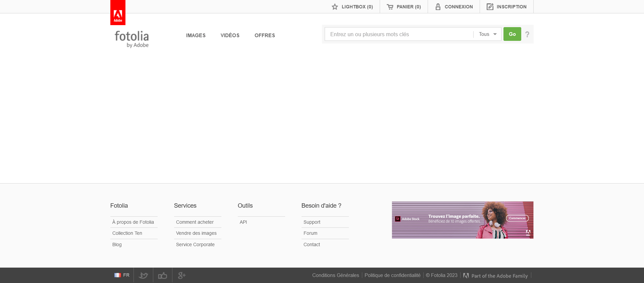Visit the Blog link
Image resolution: width=644 pixels, height=283 pixels.
[117, 244]
